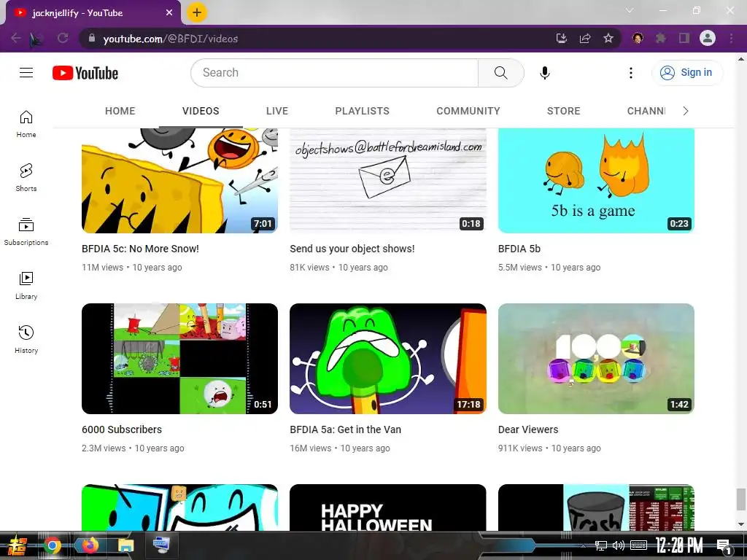747x560 pixels.
Task: Open video title Send us your object shows!
Action: tap(352, 249)
